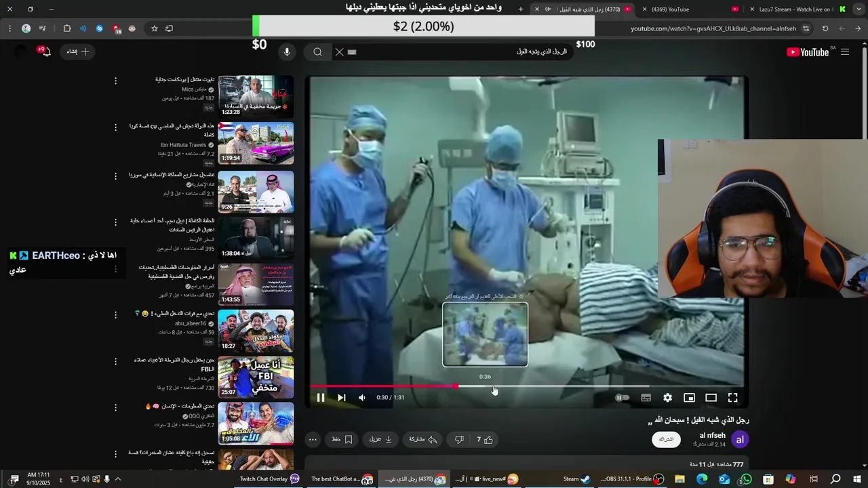Open the YouTube hamburger guide menu

[x=845, y=52]
